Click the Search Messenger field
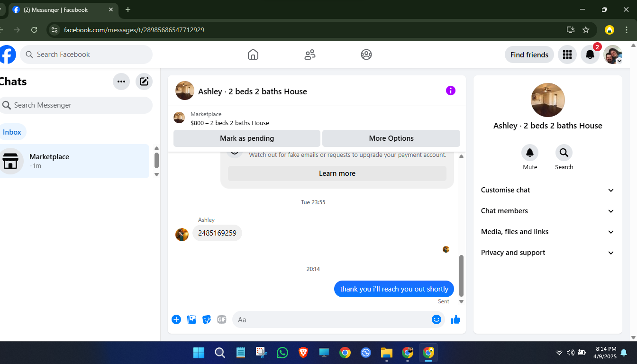The height and width of the screenshot is (364, 637). [76, 105]
